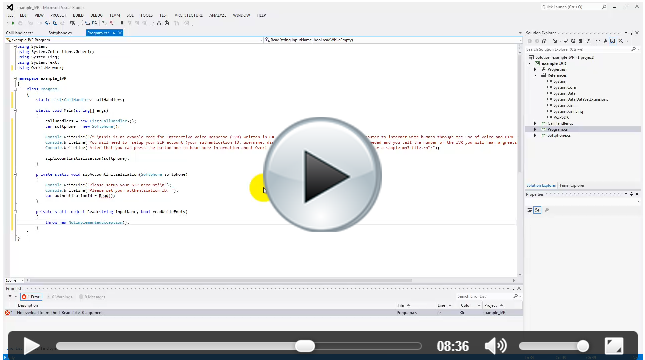This screenshot has width=645, height=360.
Task: Open the class navigation dropdown above code
Action: pos(134,40)
